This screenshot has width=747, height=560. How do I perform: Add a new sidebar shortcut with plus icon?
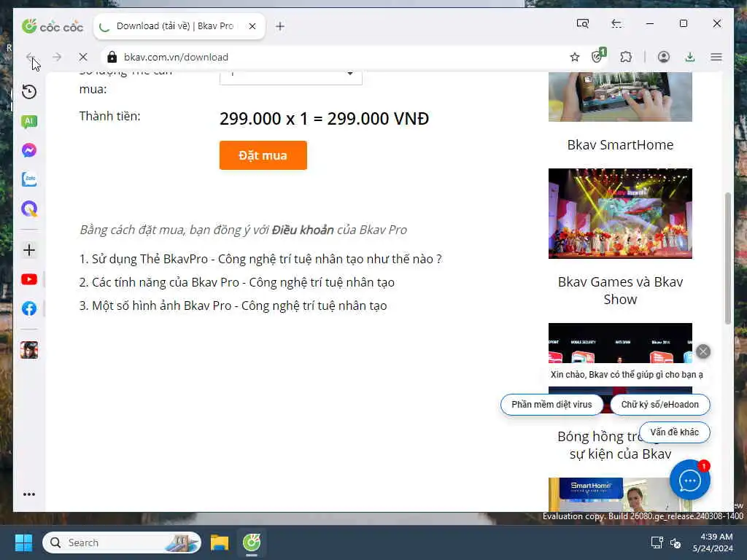coord(29,250)
